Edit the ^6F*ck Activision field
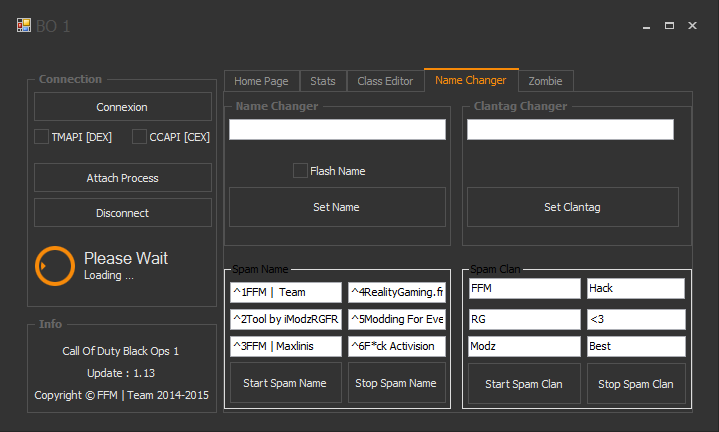The image size is (719, 432). (397, 346)
